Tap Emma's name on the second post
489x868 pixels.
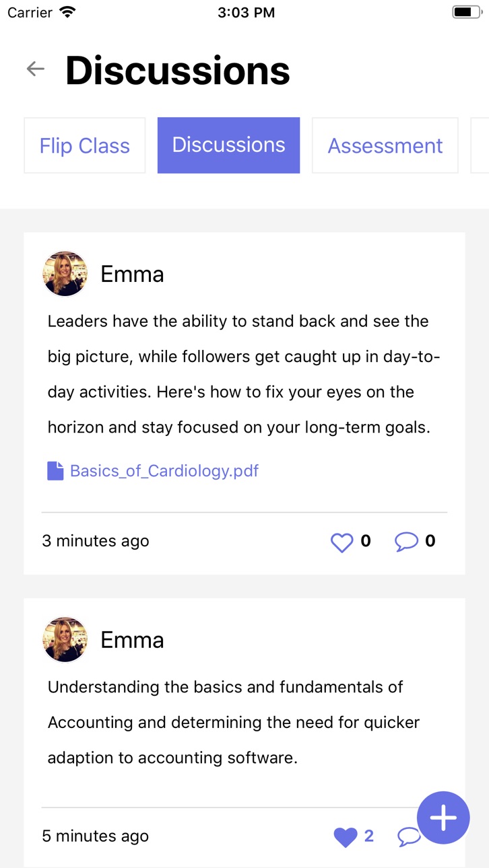pyautogui.click(x=132, y=640)
